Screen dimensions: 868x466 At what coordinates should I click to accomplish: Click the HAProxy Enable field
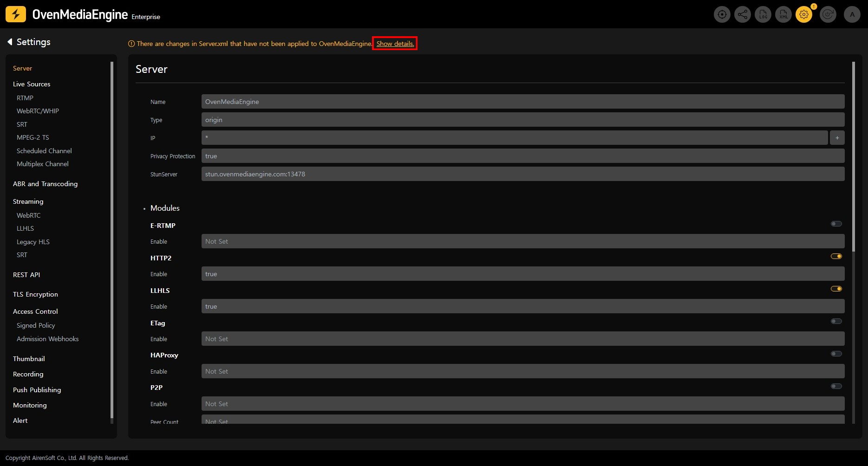point(523,371)
